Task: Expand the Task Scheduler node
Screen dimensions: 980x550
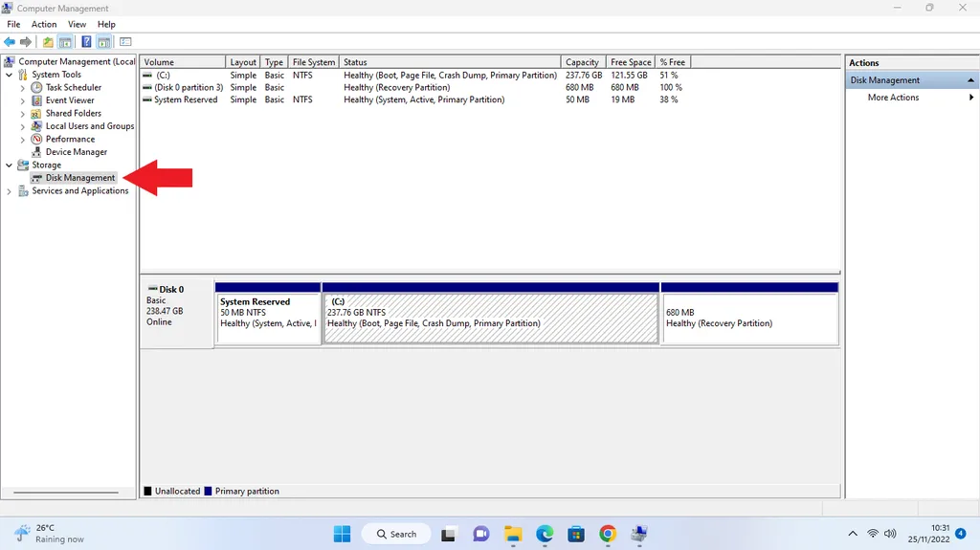Action: tap(23, 88)
